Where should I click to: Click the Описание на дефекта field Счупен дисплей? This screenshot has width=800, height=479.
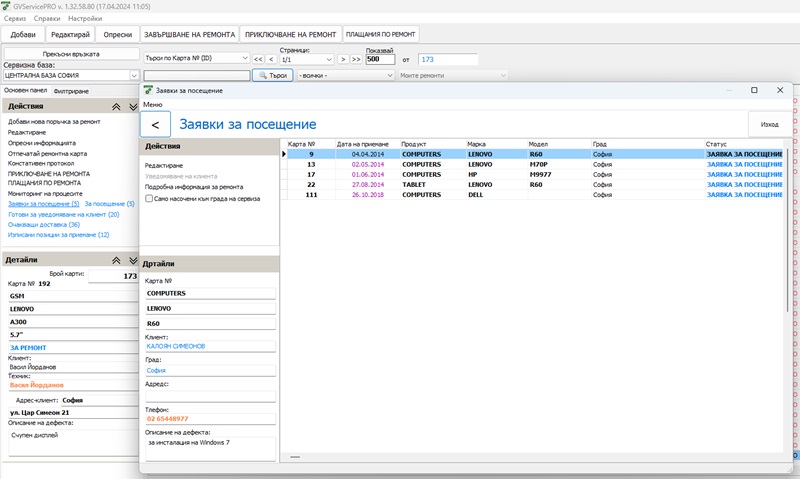73,442
